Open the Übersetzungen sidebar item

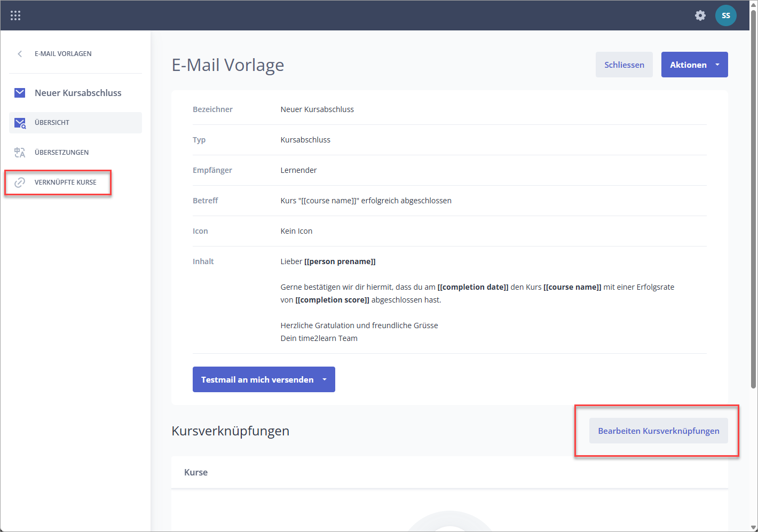click(75, 153)
